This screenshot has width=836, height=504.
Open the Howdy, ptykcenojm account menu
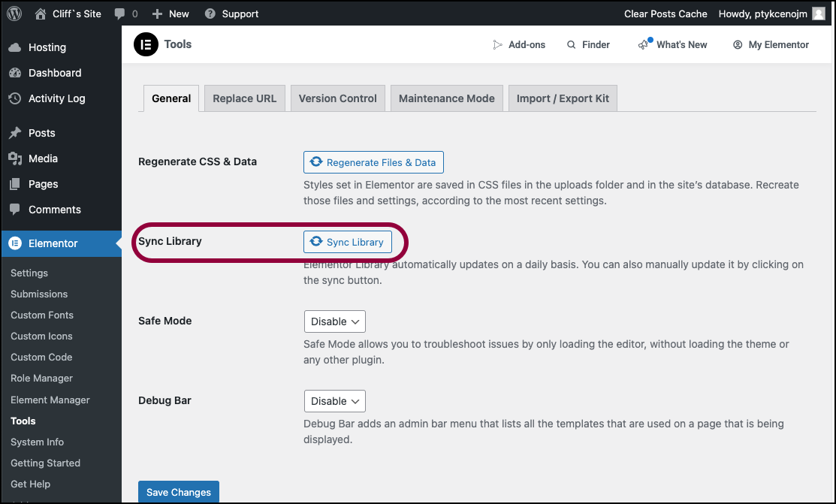click(771, 14)
